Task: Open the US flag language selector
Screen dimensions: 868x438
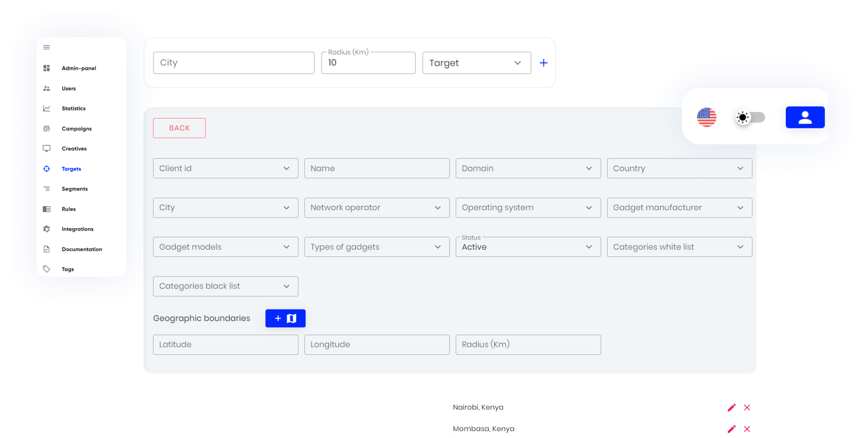Action: pyautogui.click(x=707, y=117)
